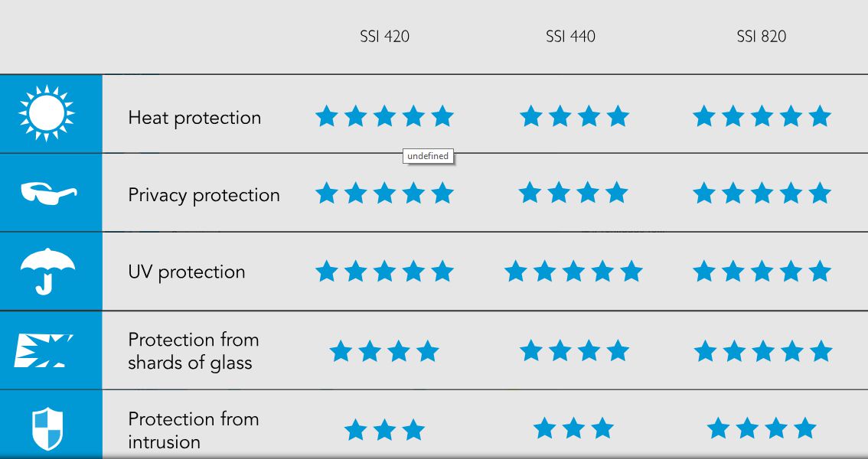Select the SSI 420 column header
This screenshot has width=868, height=459.
[385, 37]
